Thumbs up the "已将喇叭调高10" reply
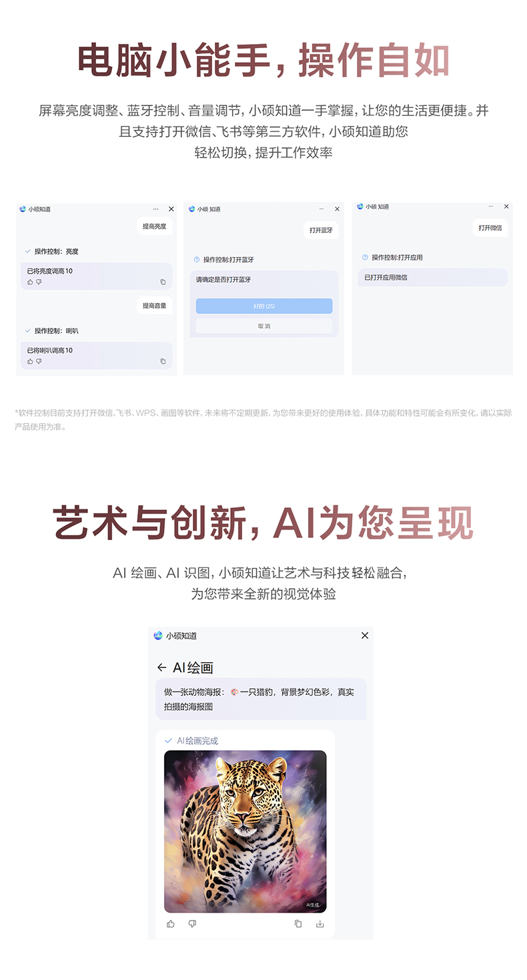Viewport: 527px width, 980px height. [x=30, y=361]
